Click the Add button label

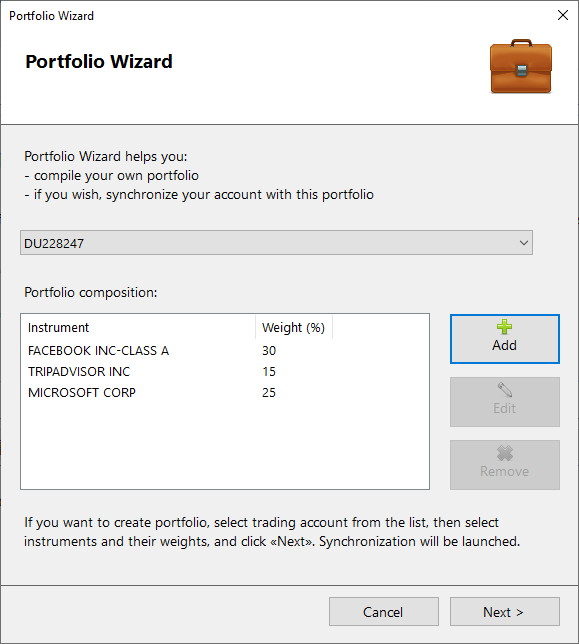[x=504, y=345]
